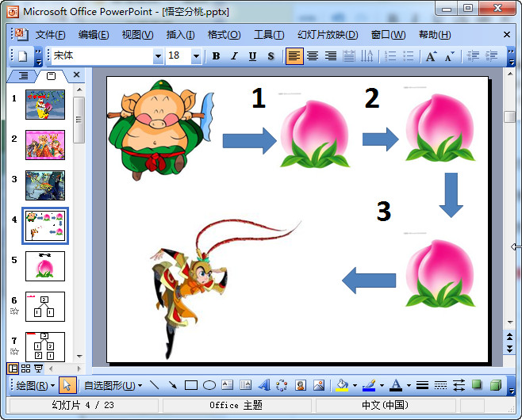Insert picture from file
Viewport: 522px width, 420px height.
319,385
